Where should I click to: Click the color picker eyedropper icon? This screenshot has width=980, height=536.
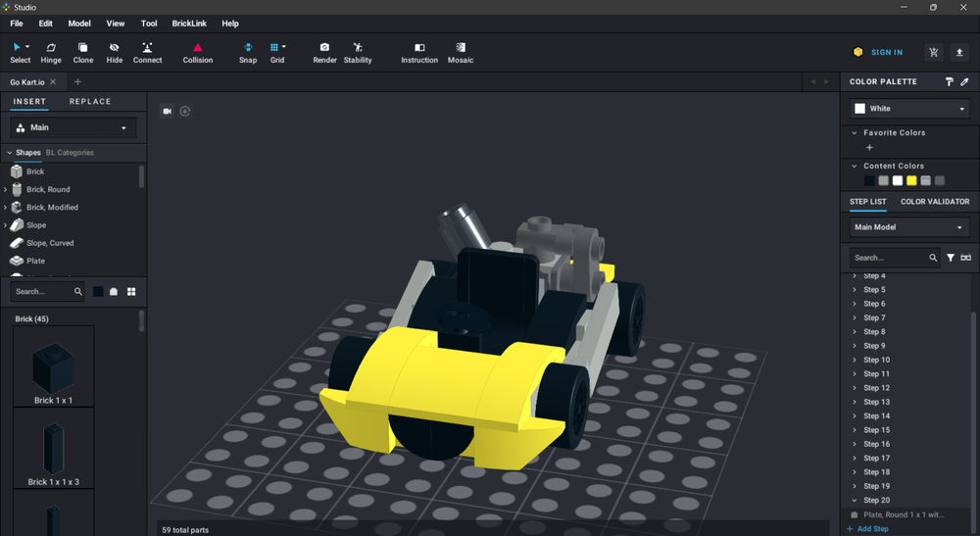pos(965,82)
